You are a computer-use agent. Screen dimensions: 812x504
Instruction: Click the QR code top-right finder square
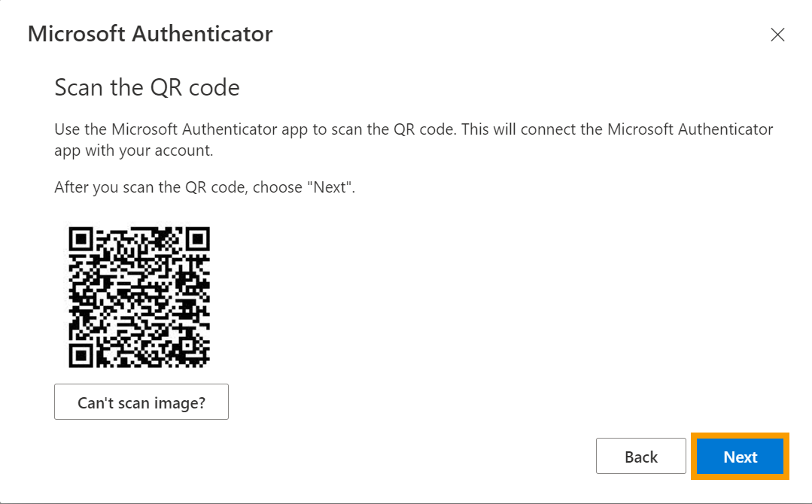(x=198, y=239)
